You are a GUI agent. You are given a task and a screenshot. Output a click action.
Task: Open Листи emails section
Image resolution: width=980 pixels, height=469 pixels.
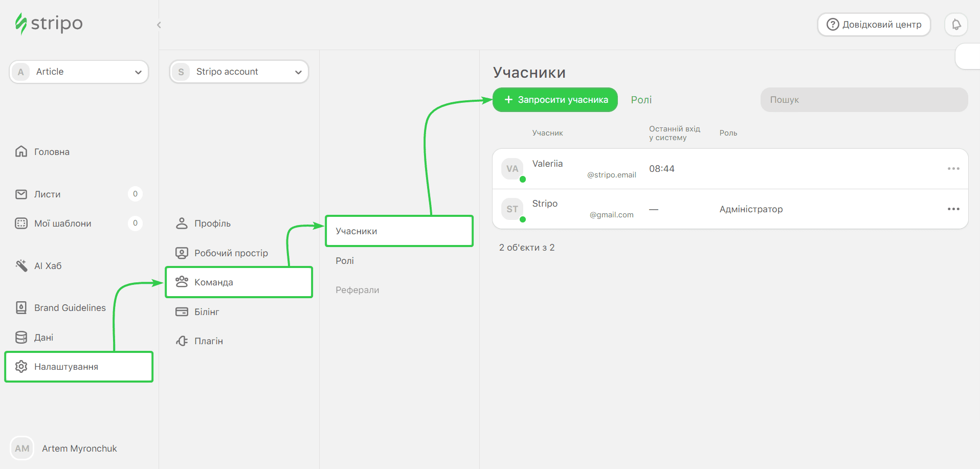[47, 194]
